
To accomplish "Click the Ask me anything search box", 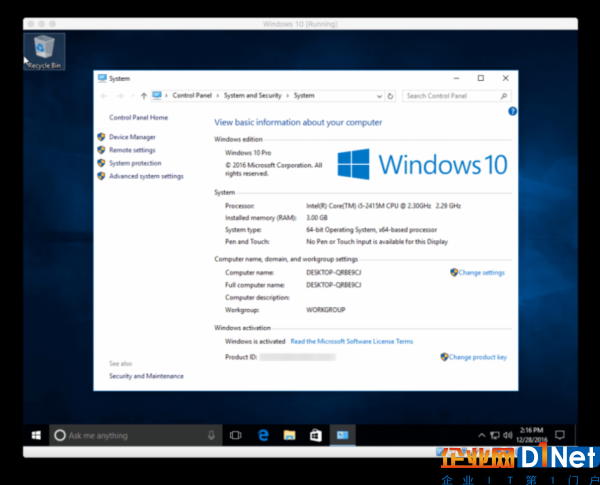I will [136, 435].
